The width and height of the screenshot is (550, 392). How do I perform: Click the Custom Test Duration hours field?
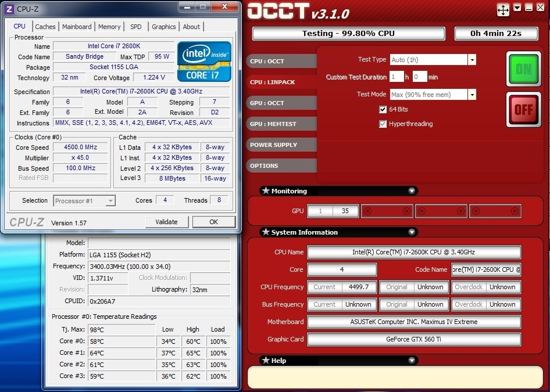397,77
